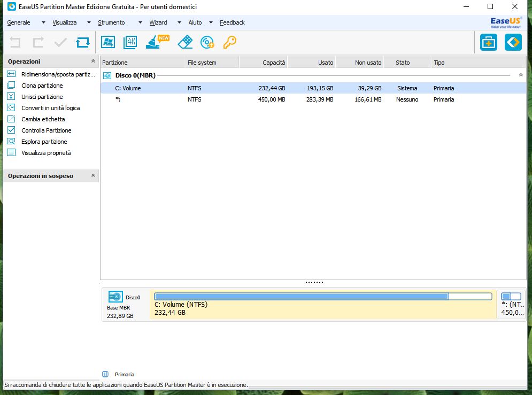Select the C: Volume row in partition list
This screenshot has width=532, height=395.
click(x=313, y=88)
